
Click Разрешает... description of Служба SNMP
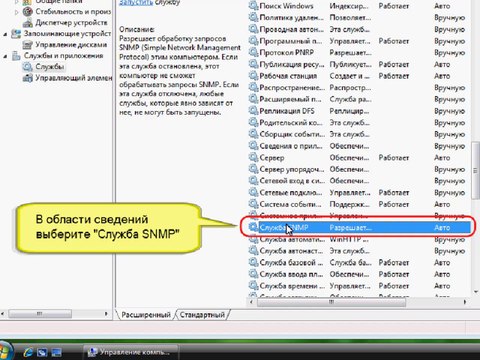(350, 227)
